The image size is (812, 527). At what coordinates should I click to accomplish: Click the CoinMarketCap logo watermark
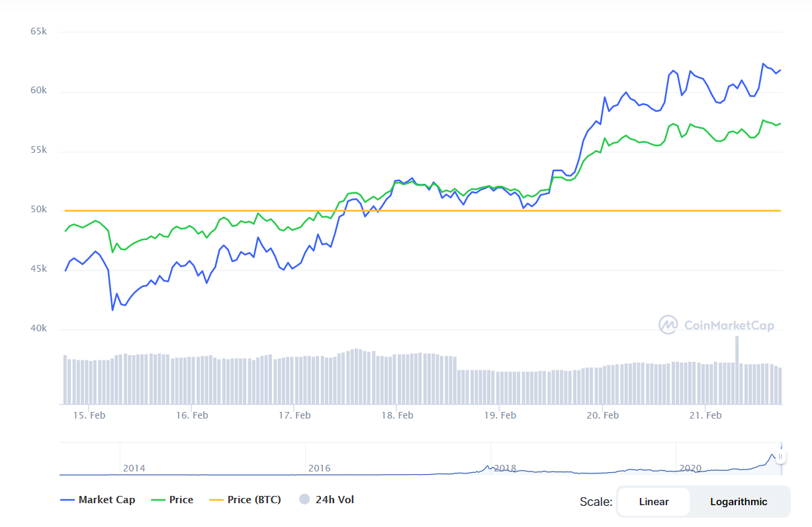[x=716, y=325]
